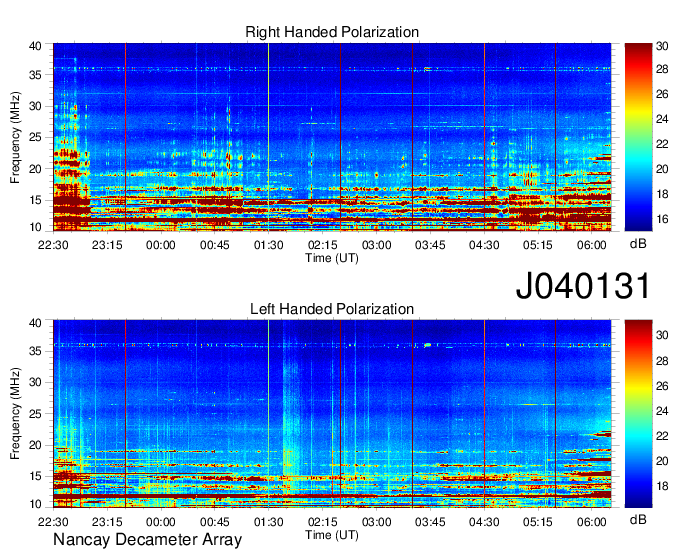
Task: Click the 30 MHz tick on the upper plot
Action: click(x=35, y=106)
